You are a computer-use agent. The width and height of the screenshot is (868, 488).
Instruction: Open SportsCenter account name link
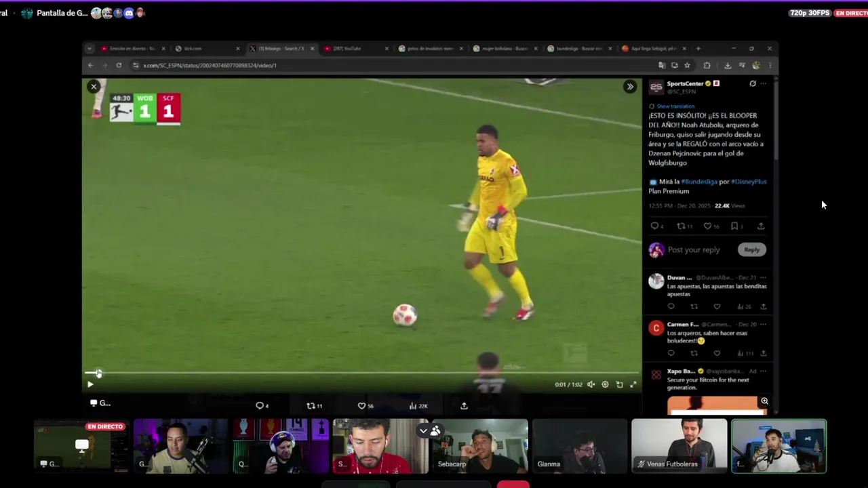pyautogui.click(x=685, y=83)
